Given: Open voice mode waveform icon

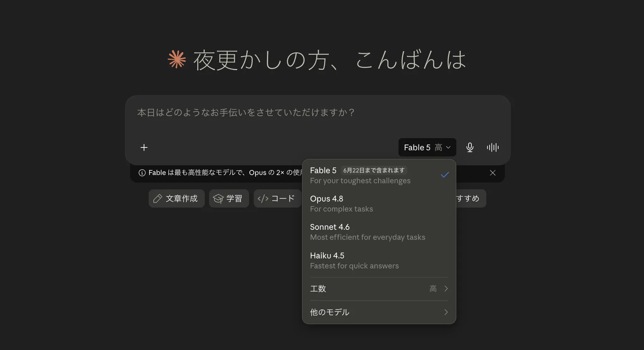Looking at the screenshot, I should pos(493,147).
